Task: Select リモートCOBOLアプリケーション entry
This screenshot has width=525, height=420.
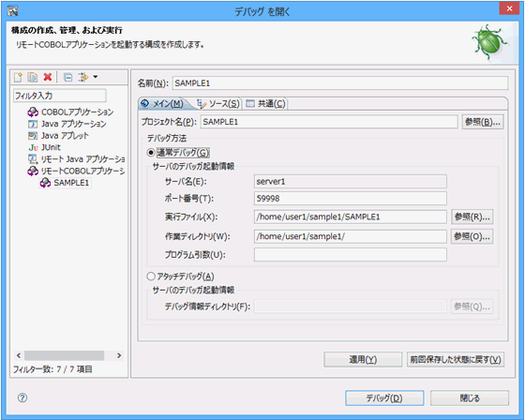Action: pos(82,171)
